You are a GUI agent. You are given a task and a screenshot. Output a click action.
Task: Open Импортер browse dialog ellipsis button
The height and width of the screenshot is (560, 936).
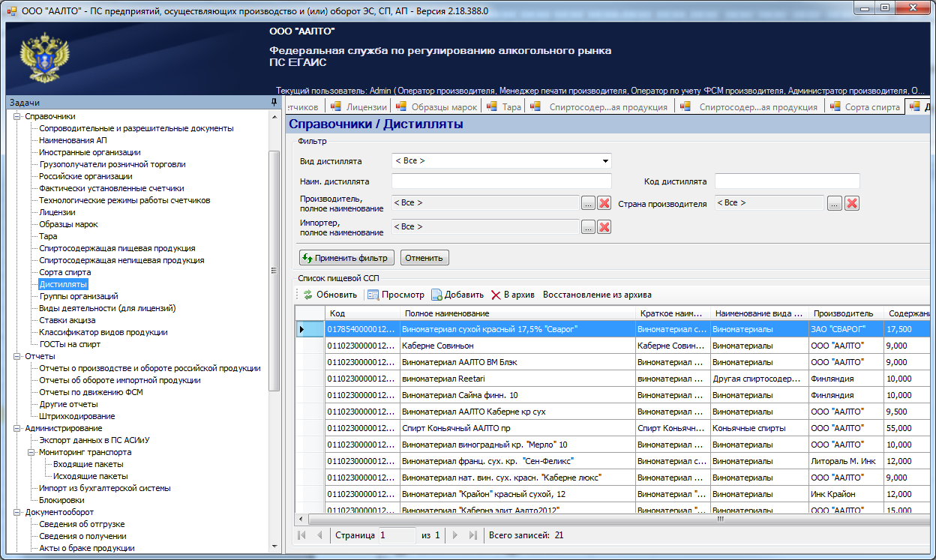[x=588, y=226]
